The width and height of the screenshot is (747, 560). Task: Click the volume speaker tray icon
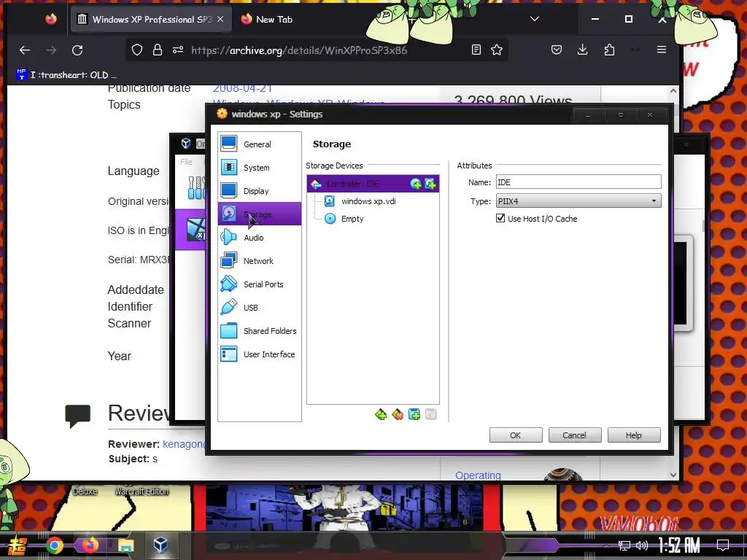(642, 545)
